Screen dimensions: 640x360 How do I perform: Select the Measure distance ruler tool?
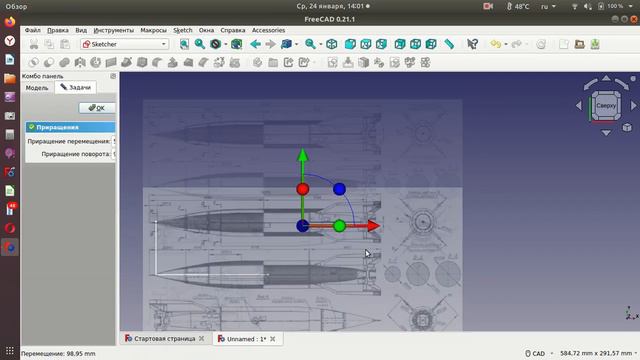click(449, 44)
